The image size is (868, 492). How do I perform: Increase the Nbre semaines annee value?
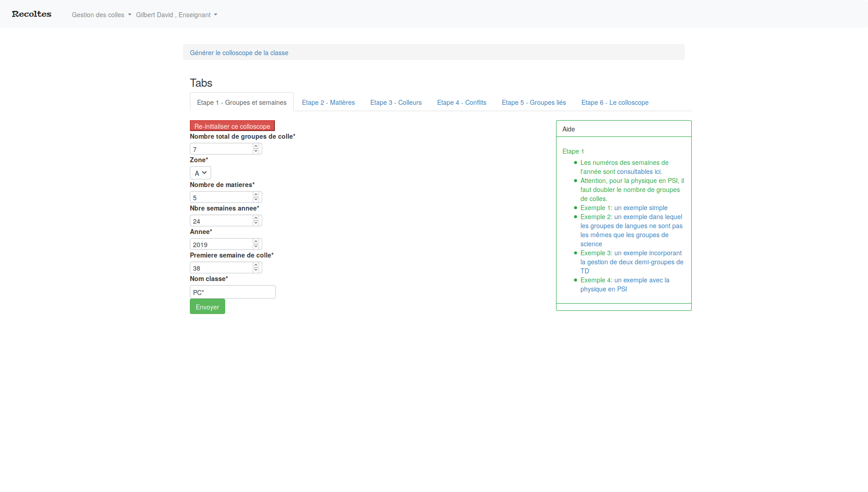coord(256,218)
